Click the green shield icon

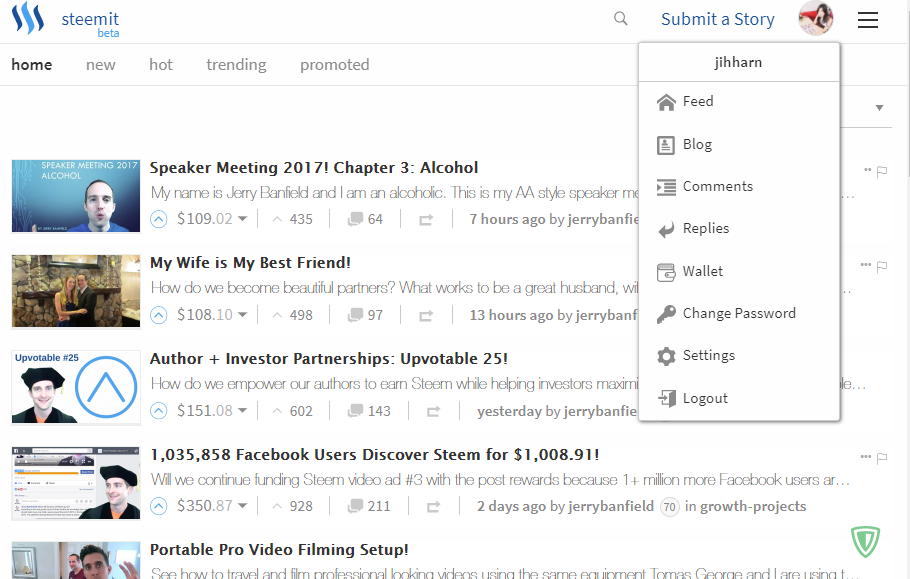865,541
